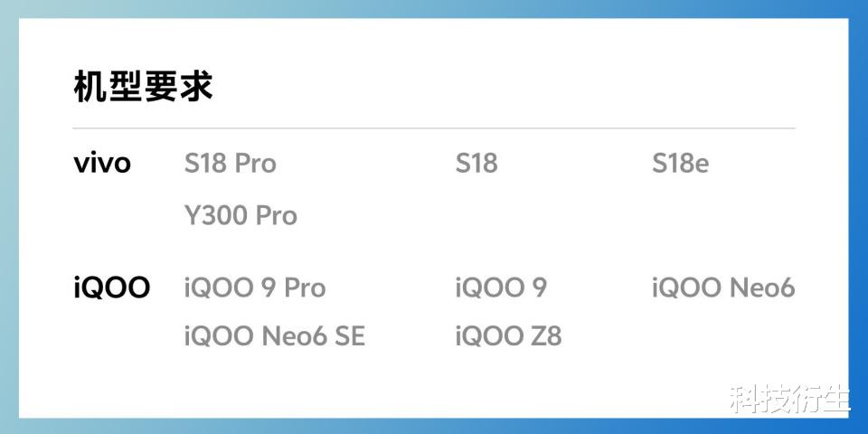Viewport: 868px width, 434px height.
Task: Click the S18 Pro model entry
Action: click(231, 164)
